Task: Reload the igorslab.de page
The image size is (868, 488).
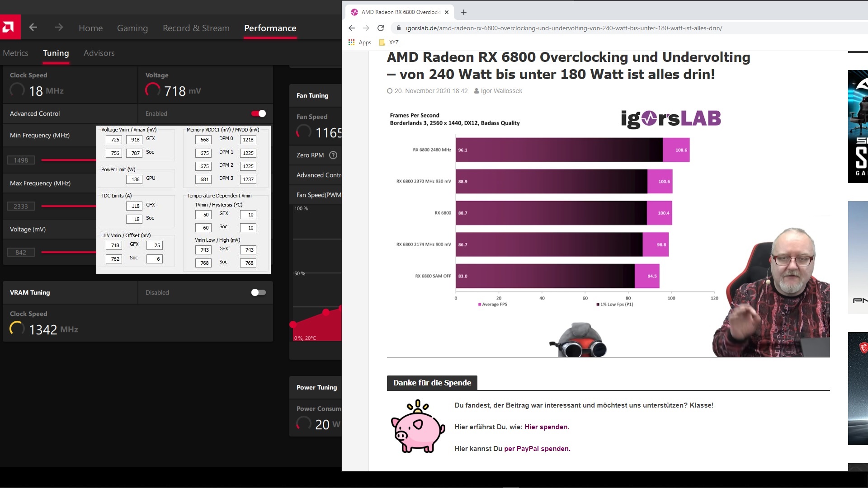Action: 381,28
